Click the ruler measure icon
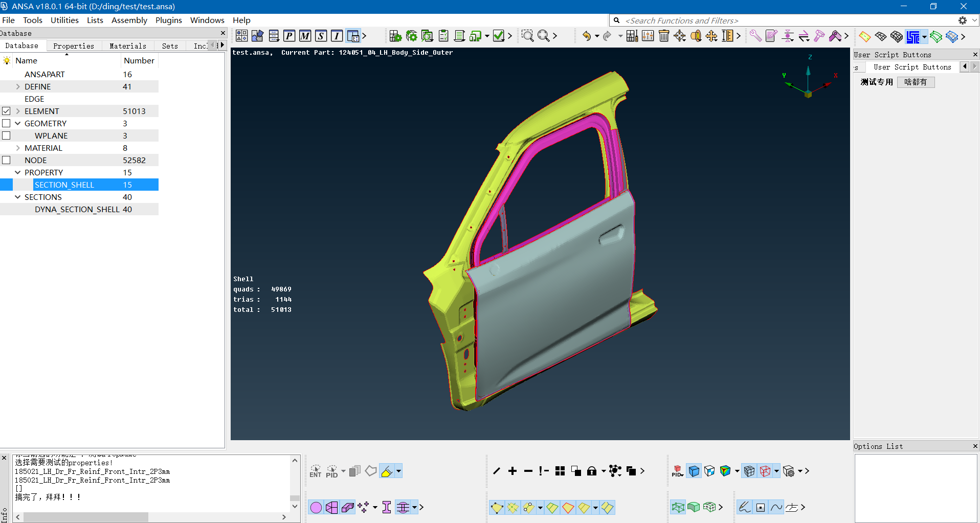Screen dimensions: 980x523 tap(727, 36)
